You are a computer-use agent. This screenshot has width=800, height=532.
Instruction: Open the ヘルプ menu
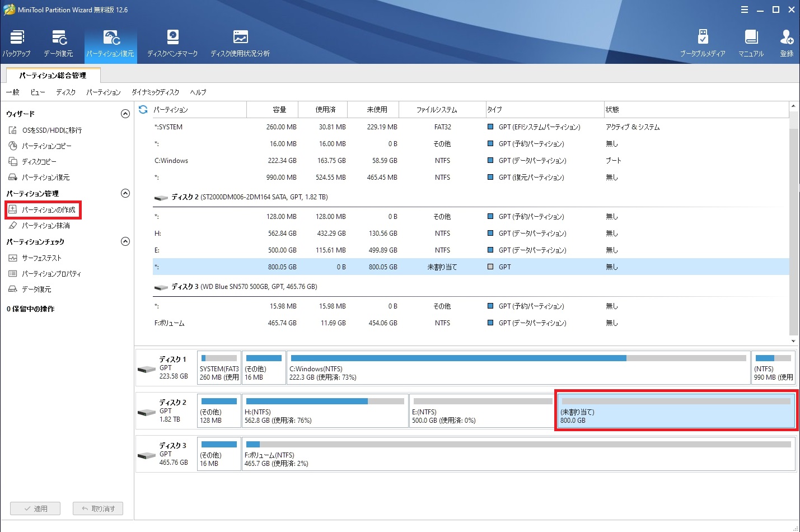point(198,92)
